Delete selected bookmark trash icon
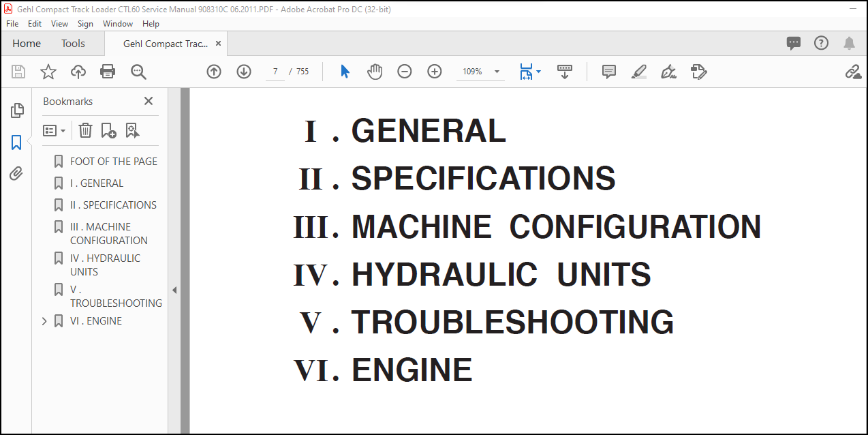Image resolution: width=868 pixels, height=435 pixels. pos(85,130)
